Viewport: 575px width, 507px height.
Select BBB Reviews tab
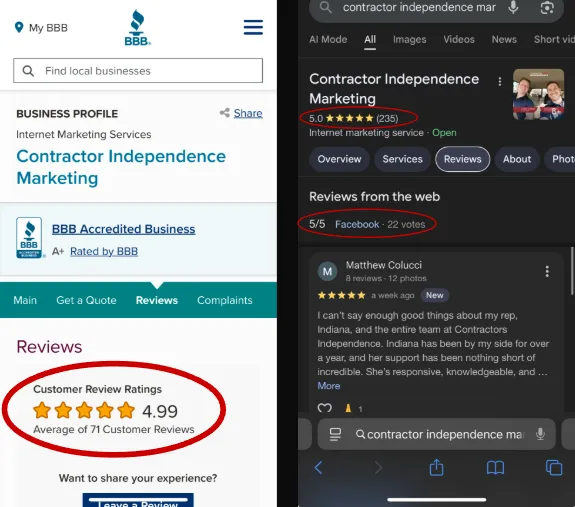tap(157, 300)
